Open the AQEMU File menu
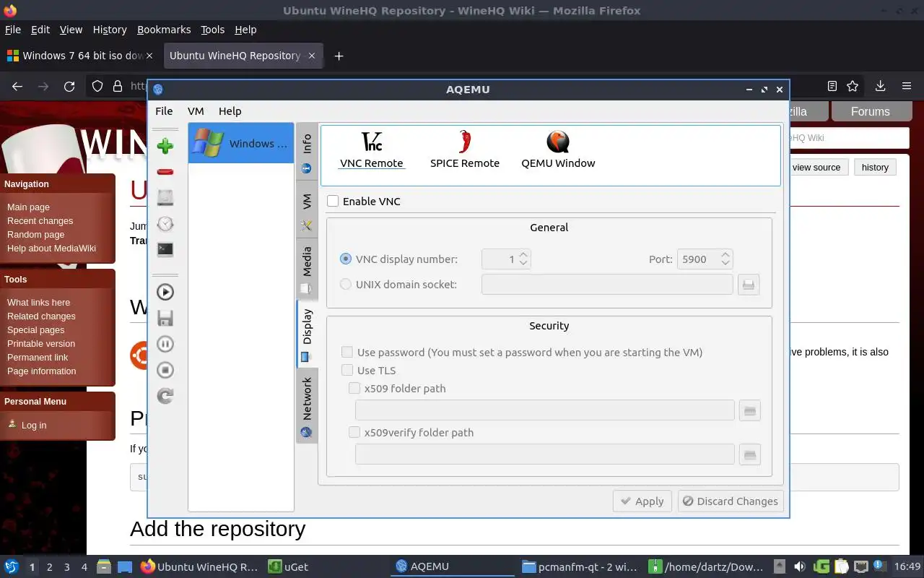 [x=164, y=111]
